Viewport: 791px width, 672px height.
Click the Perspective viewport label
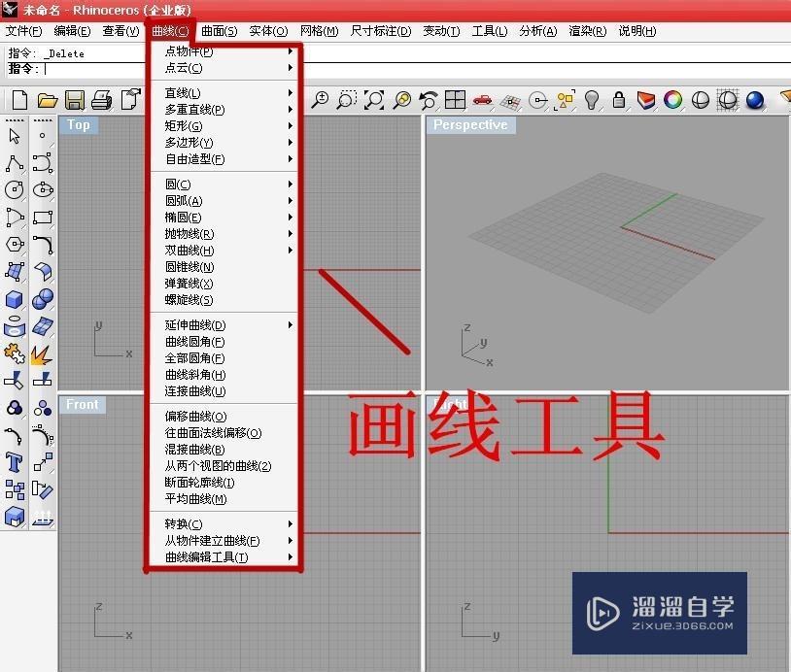470,124
